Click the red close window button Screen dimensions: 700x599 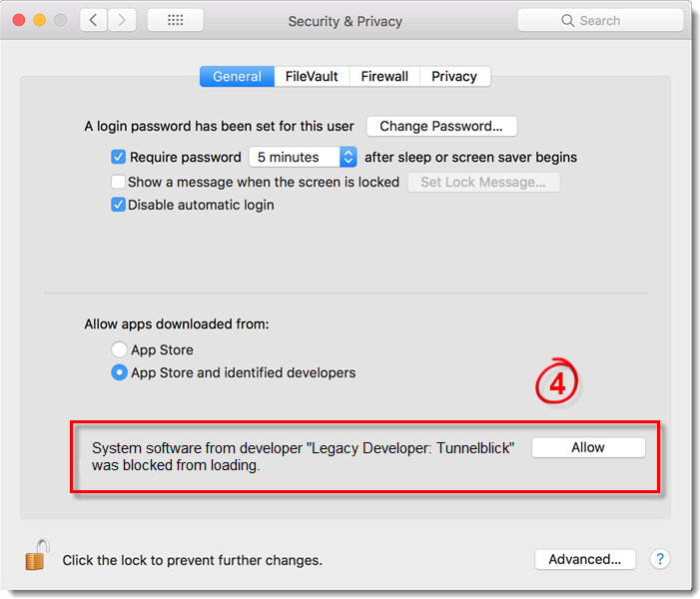pyautogui.click(x=19, y=20)
